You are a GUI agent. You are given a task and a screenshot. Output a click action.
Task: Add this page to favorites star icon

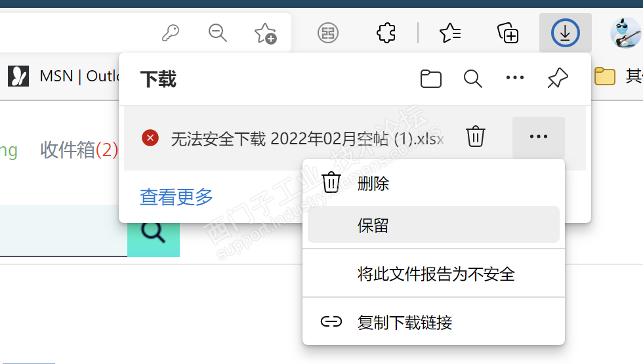[265, 33]
